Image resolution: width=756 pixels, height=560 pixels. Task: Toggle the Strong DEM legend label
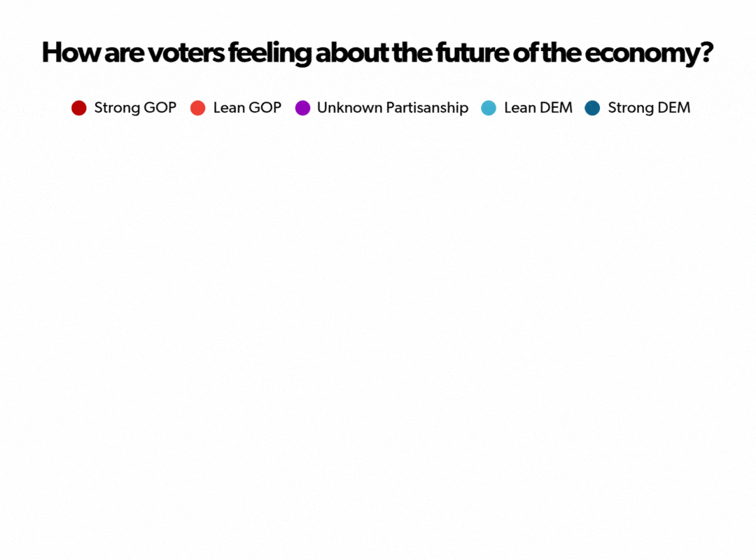click(x=649, y=108)
